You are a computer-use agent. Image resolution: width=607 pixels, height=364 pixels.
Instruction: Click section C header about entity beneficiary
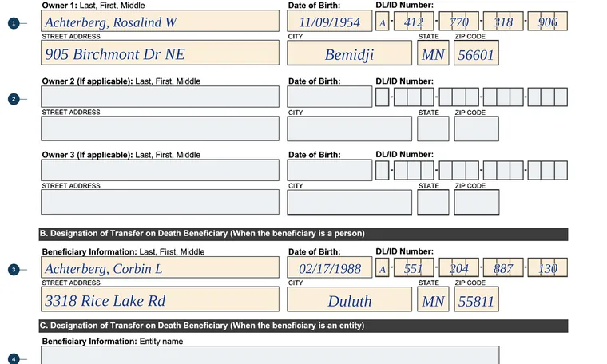point(303,326)
